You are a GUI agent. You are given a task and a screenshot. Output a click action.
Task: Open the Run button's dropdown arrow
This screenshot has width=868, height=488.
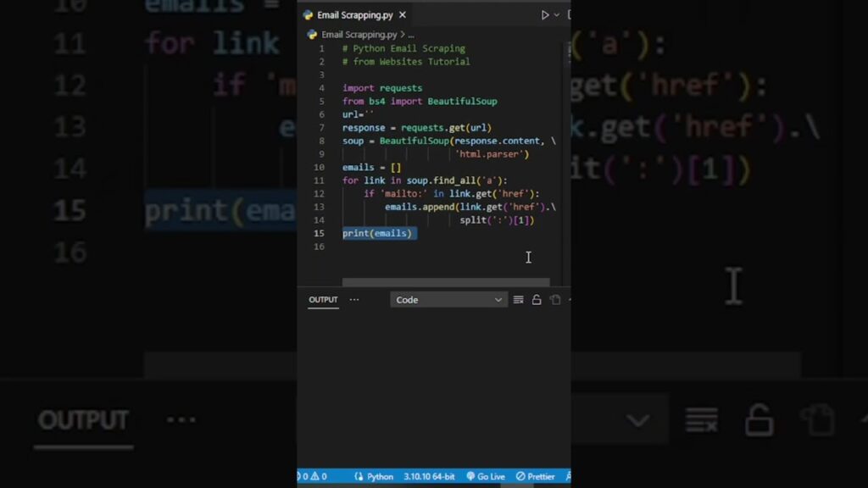coord(558,14)
